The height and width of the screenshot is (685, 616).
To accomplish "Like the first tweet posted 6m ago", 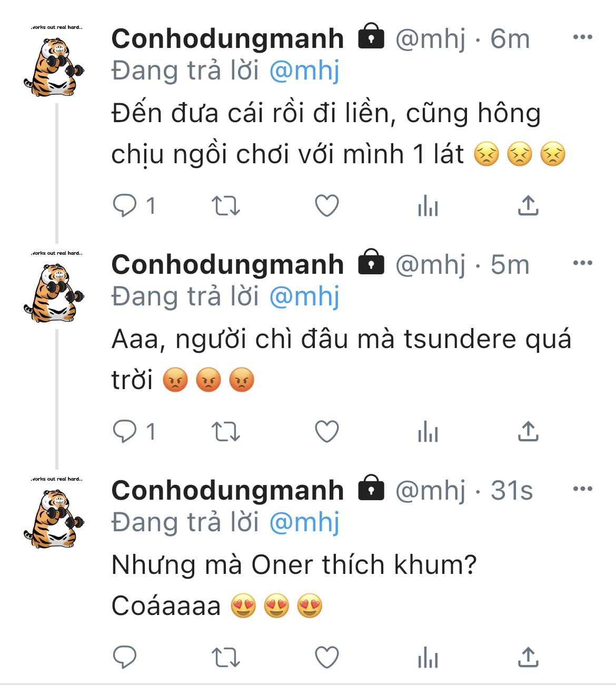I will pyautogui.click(x=326, y=205).
